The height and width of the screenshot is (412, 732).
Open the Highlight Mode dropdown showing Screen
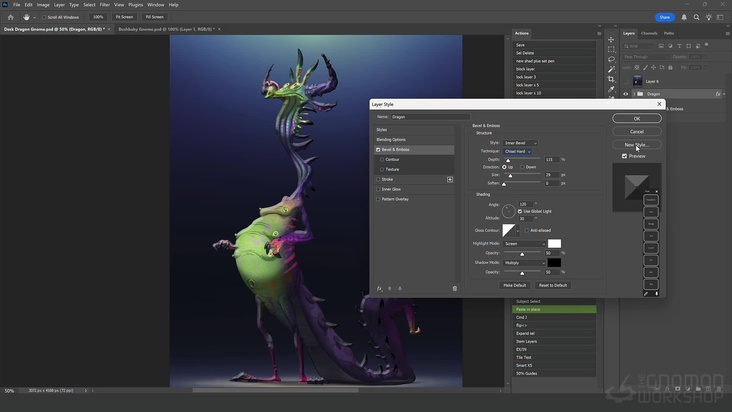[524, 244]
